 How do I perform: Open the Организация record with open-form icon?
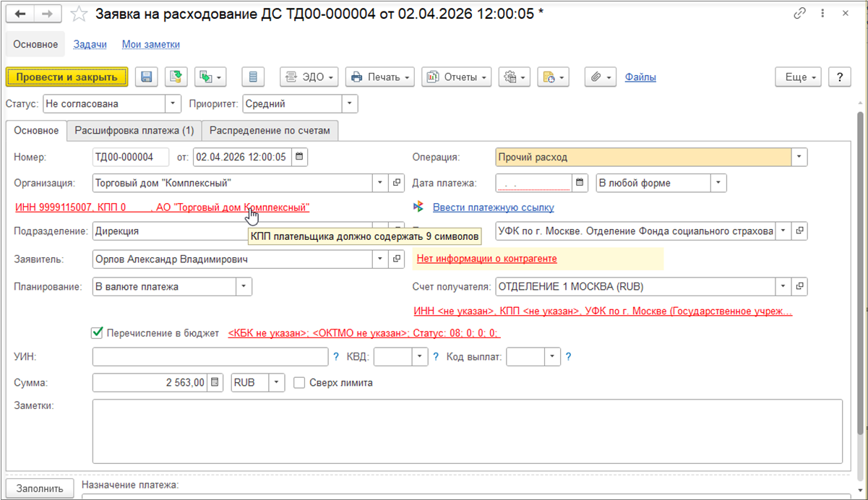click(397, 183)
